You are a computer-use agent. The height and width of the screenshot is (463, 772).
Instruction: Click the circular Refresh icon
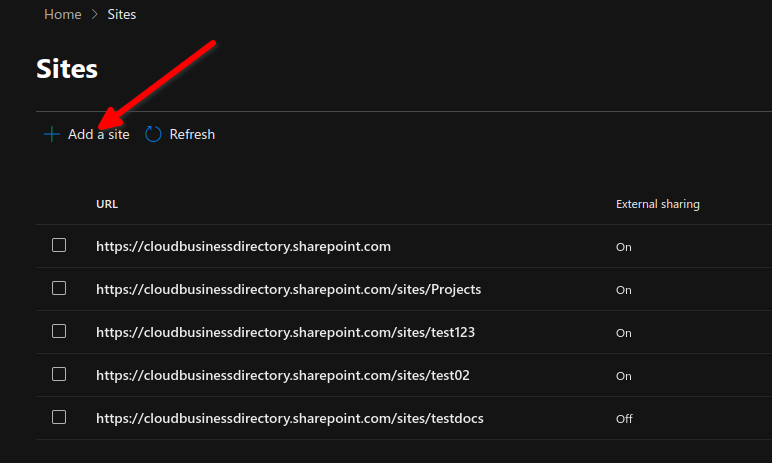pyautogui.click(x=153, y=134)
